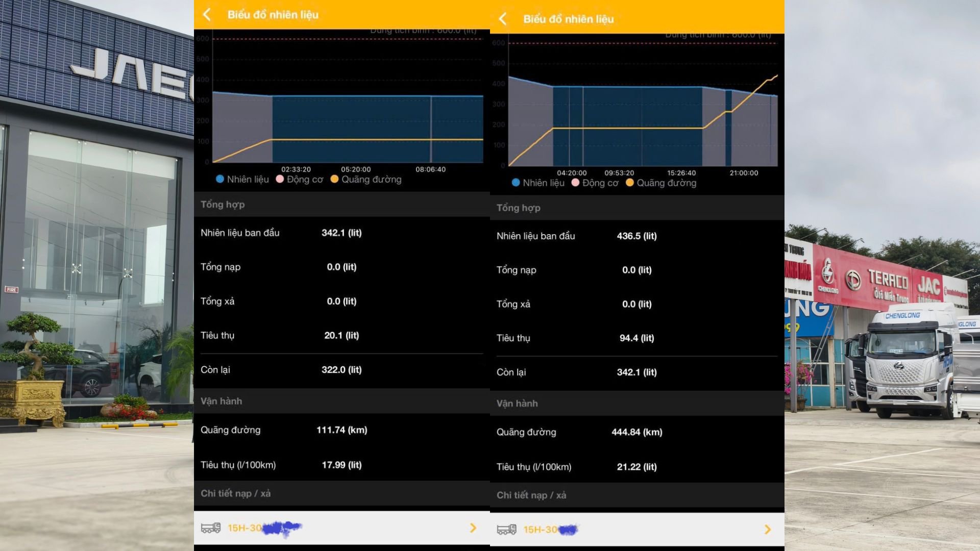Toggle blue Nhiên liệu legend in left chart
980x551 pixels.
tap(242, 179)
